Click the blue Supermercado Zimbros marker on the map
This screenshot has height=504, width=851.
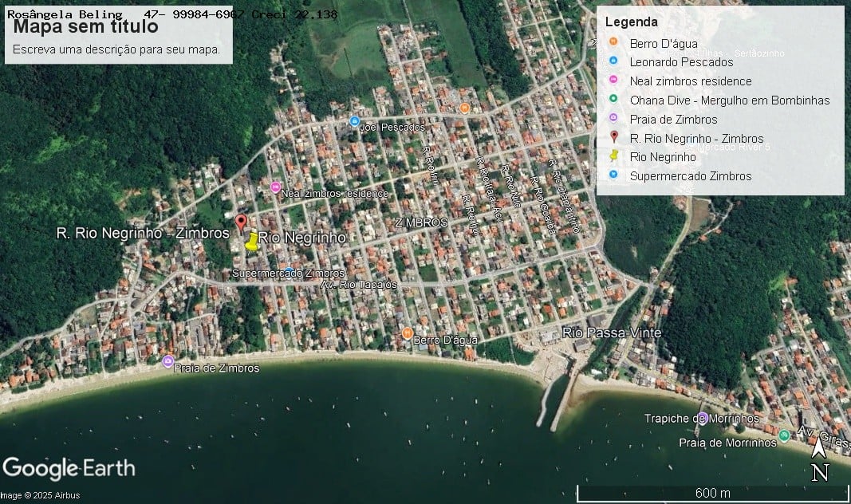289,270
